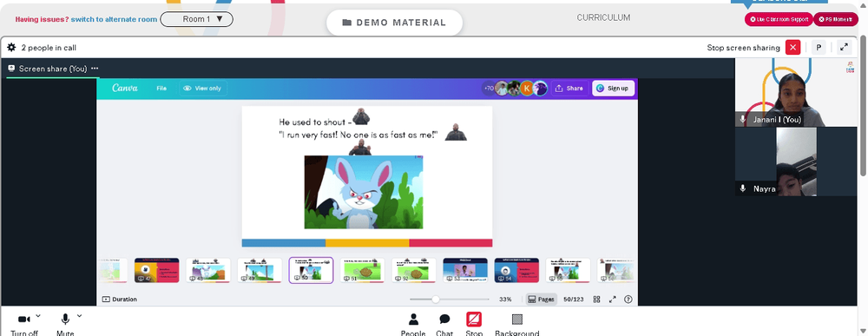Click the 33% zoom value

click(505, 300)
